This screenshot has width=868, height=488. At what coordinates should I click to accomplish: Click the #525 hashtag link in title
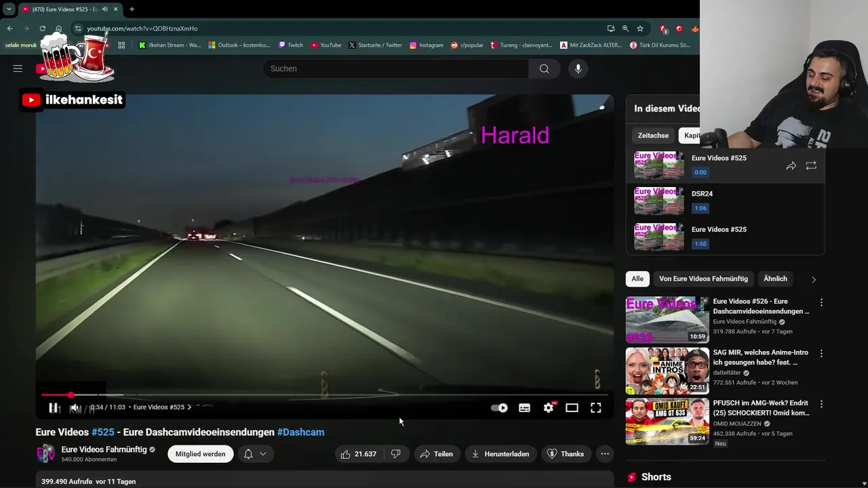(103, 432)
